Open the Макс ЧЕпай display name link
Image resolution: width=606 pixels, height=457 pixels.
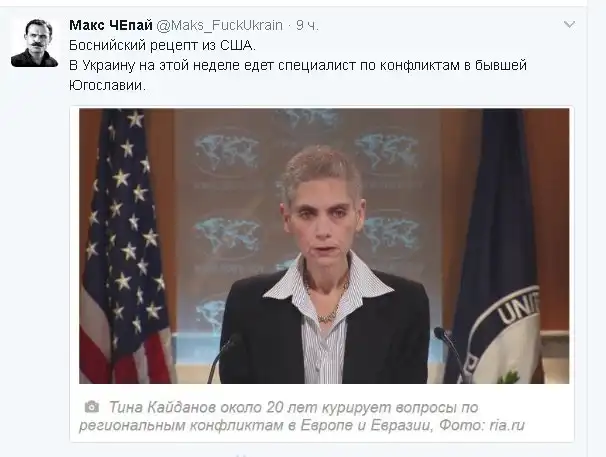point(111,25)
